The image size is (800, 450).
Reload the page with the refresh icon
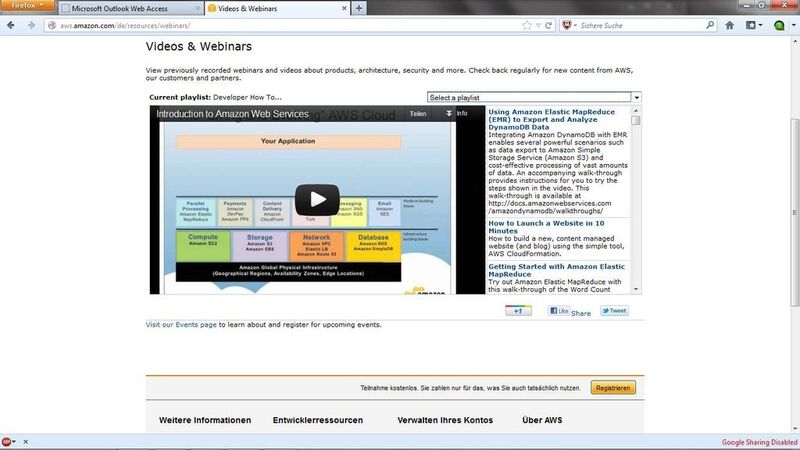[548, 25]
